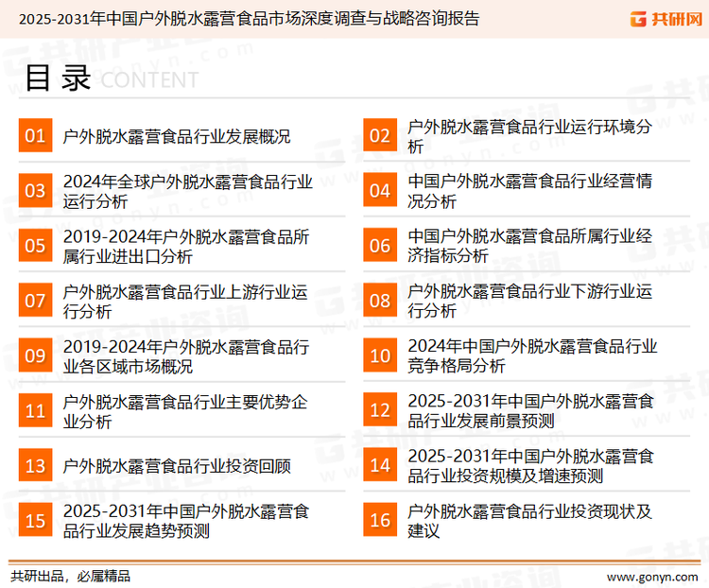The height and width of the screenshot is (588, 709).
Task: Click the orange 04 number box
Action: [x=380, y=190]
